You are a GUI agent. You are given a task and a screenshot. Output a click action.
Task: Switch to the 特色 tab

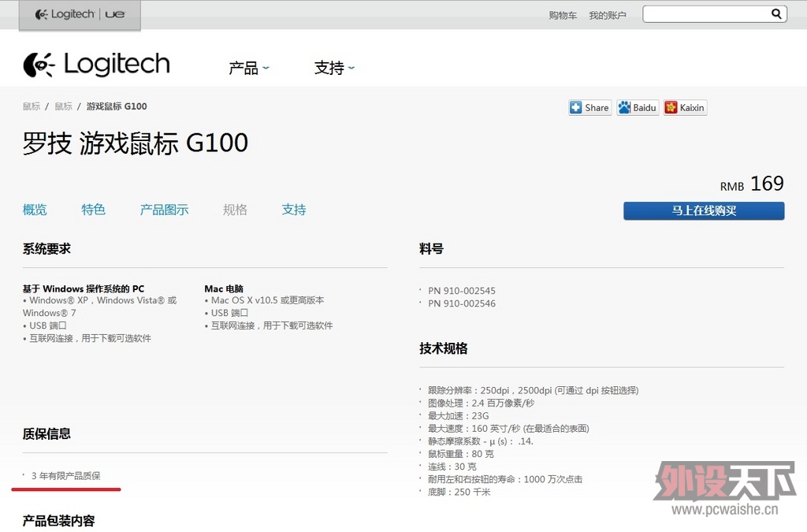93,210
